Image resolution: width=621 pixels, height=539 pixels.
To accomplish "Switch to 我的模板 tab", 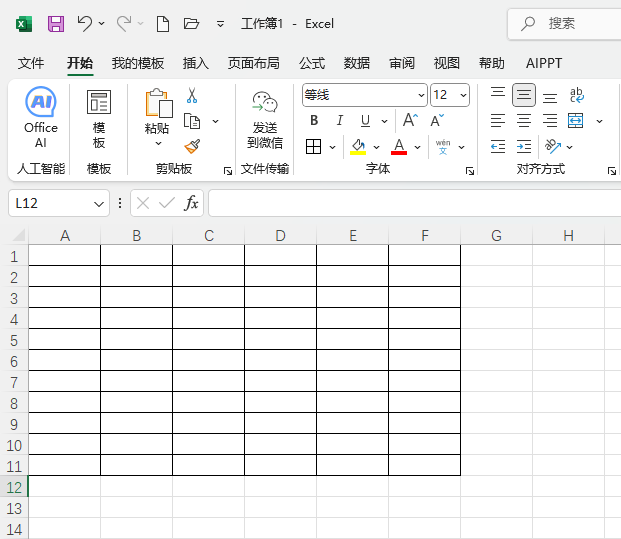I will pos(137,63).
